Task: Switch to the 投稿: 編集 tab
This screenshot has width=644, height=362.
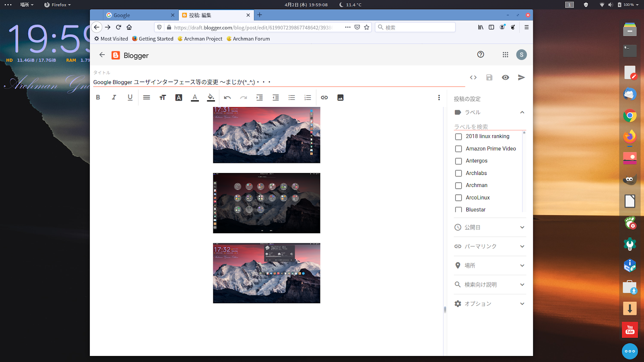Action: click(216, 15)
